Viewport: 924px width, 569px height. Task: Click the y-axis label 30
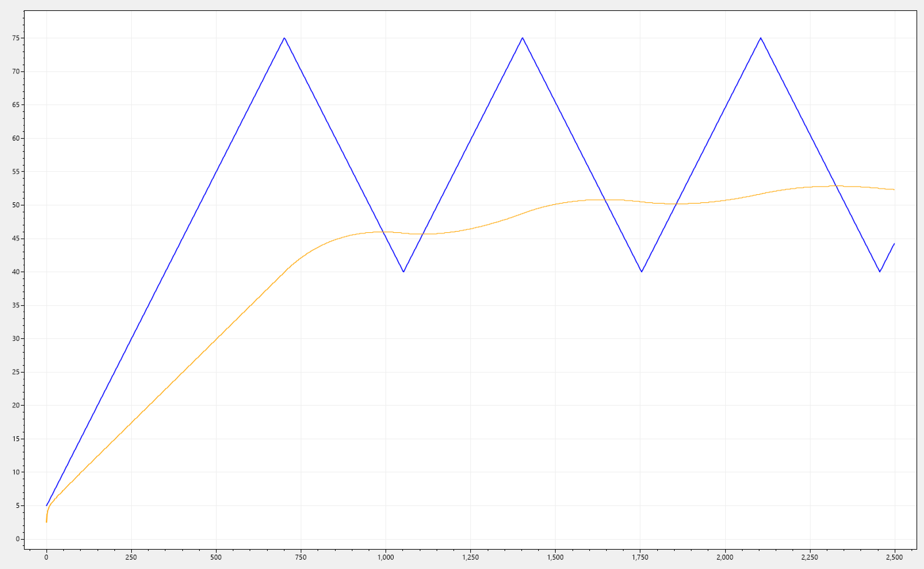click(x=16, y=338)
